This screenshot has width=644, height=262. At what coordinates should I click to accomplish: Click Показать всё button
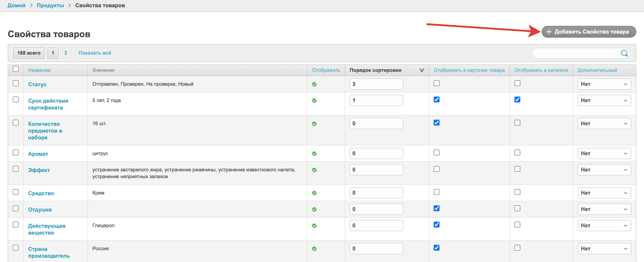95,53
